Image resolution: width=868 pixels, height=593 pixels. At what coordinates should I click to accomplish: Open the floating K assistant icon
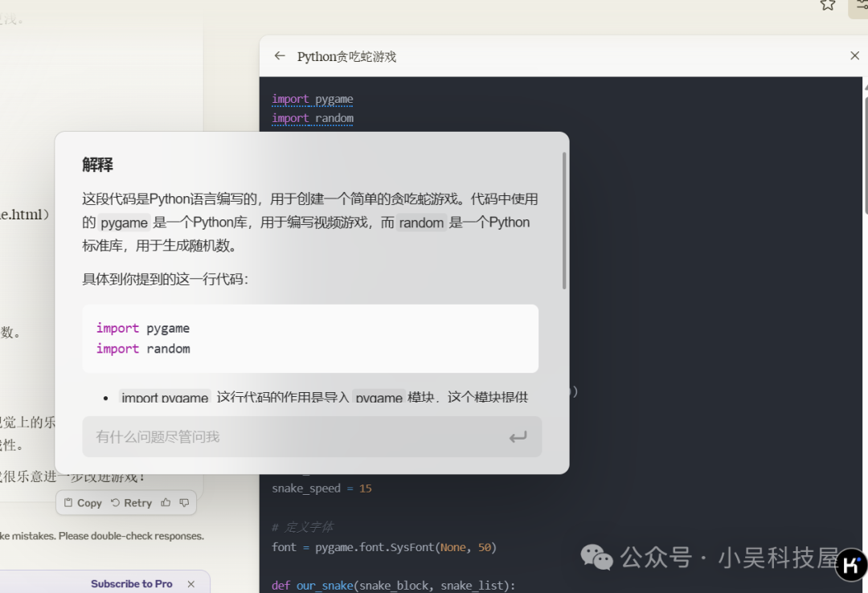click(851, 564)
